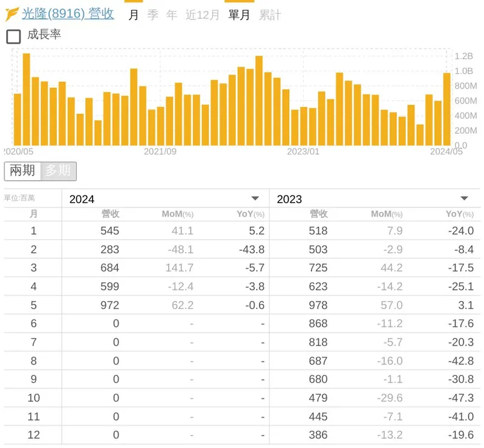484x448 pixels.
Task: Click the orange wing logo icon
Action: coord(12,14)
